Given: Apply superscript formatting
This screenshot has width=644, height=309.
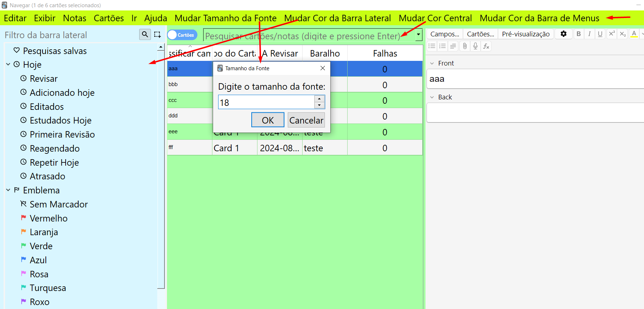Looking at the screenshot, I should click(x=612, y=34).
